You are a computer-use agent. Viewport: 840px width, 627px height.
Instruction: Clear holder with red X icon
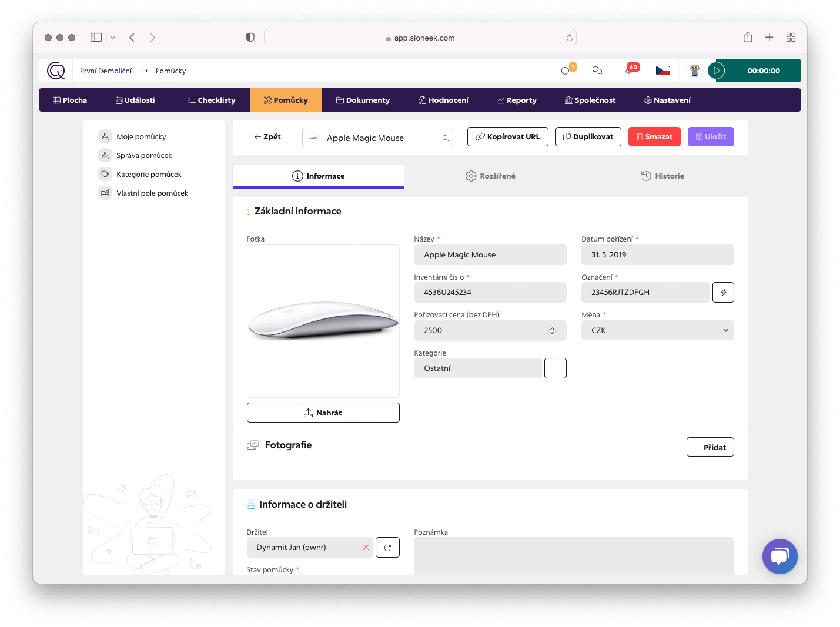click(366, 547)
